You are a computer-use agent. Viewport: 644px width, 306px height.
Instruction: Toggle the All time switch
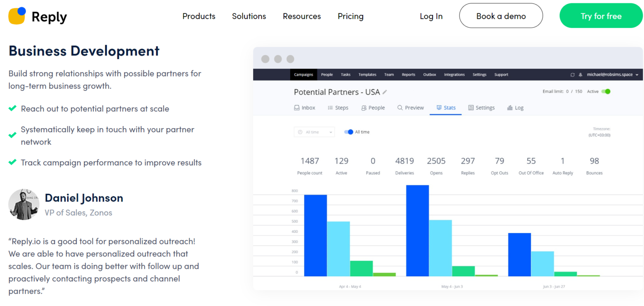click(x=349, y=132)
